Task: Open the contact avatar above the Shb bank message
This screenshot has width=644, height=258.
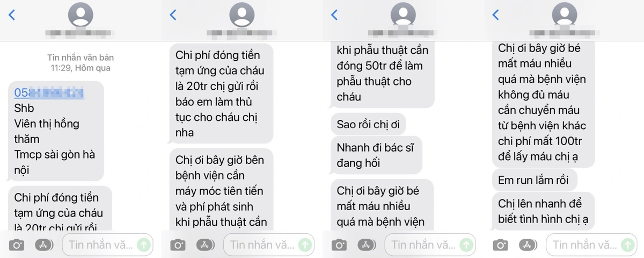Action: [80, 15]
